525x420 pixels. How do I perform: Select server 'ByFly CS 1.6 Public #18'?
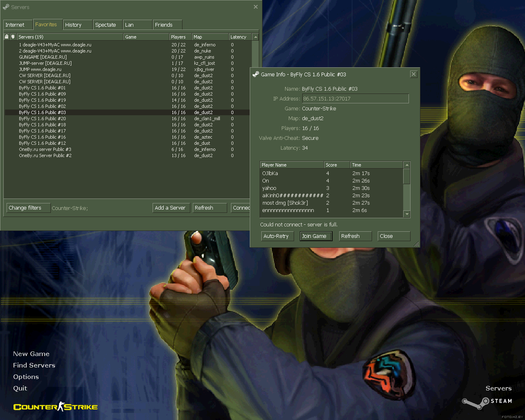click(x=128, y=125)
